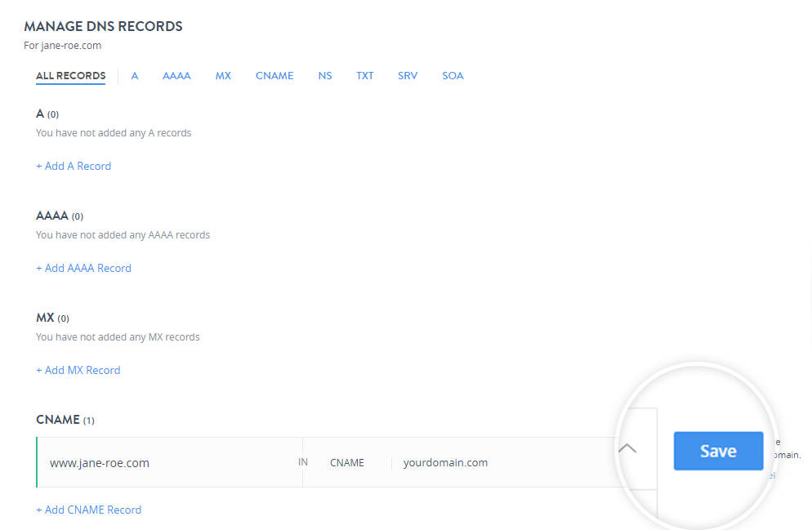Click the Add A Record link
The height and width of the screenshot is (530, 812).
pyautogui.click(x=74, y=166)
